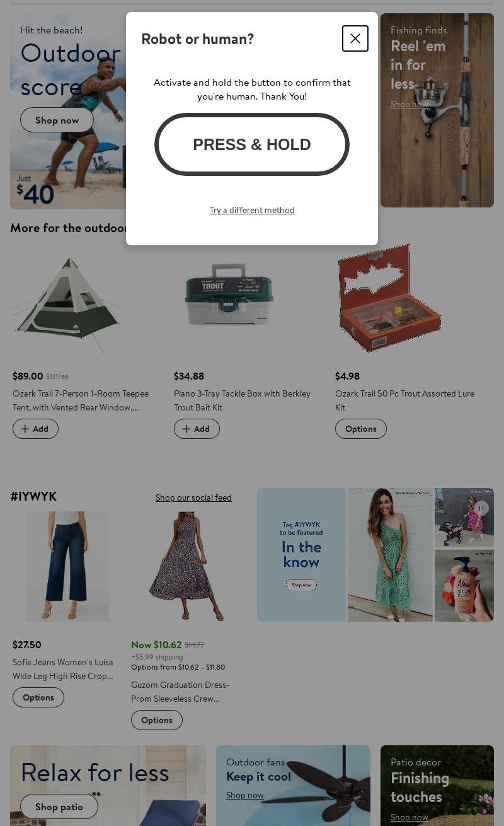Open the orange lure kit image
504x826 pixels.
[x=390, y=298]
